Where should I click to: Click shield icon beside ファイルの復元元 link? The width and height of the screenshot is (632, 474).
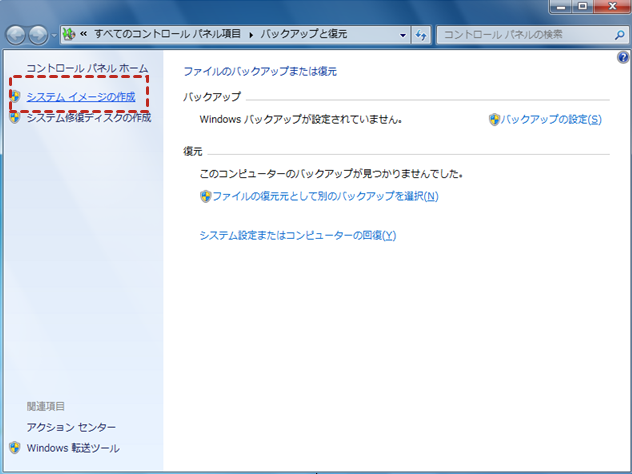[206, 196]
